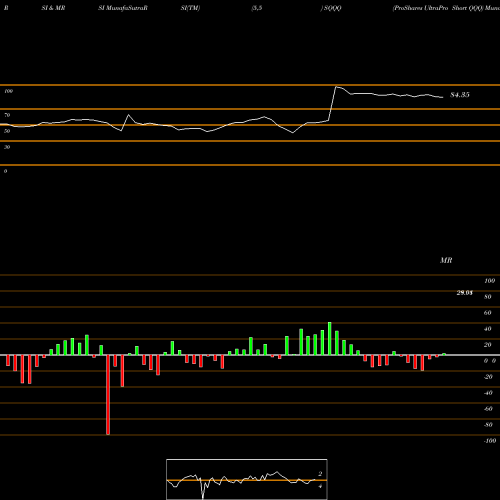Image resolution: width=500 pixels, height=500 pixels.
Task: Click the tallest green histogram bar
Action: tap(330, 339)
